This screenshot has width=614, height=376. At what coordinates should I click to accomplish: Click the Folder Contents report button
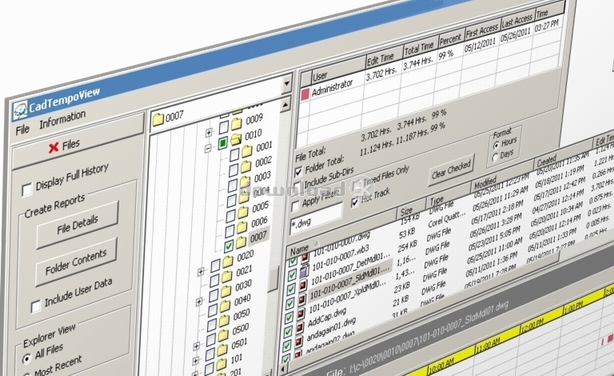click(x=76, y=262)
